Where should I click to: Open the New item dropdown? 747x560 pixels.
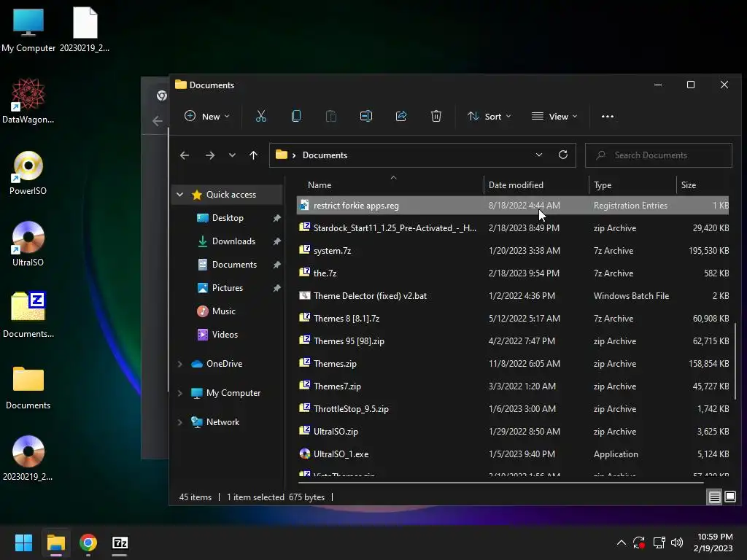tap(206, 116)
